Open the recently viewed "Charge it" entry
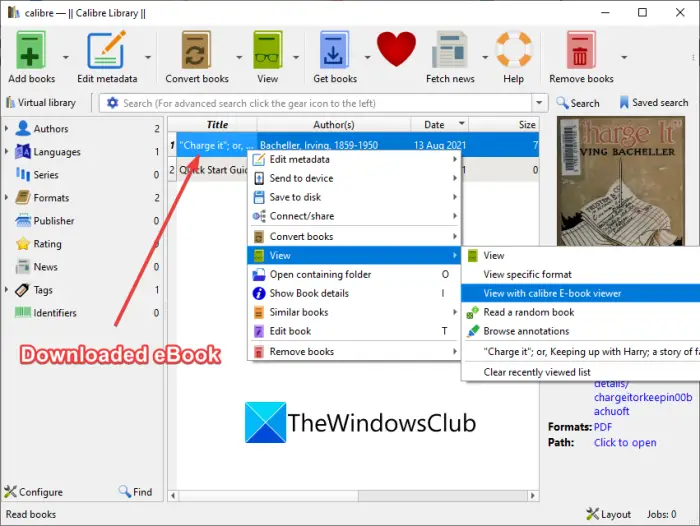 pos(581,351)
